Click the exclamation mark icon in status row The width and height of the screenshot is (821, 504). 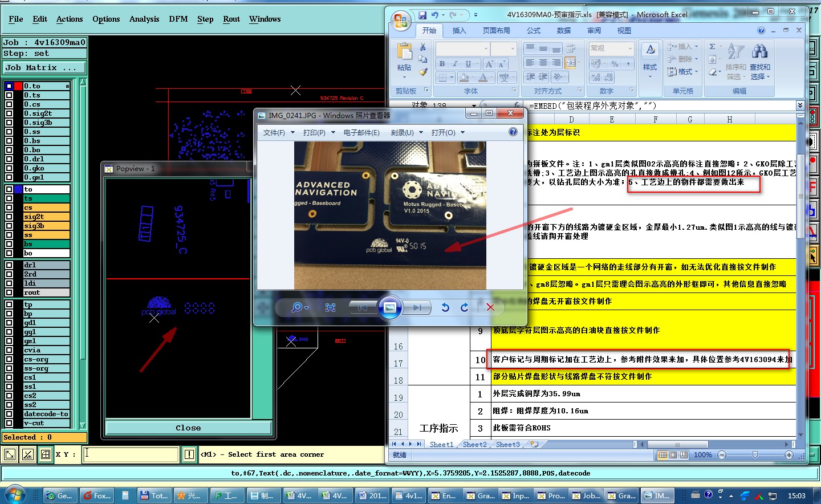pos(189,454)
